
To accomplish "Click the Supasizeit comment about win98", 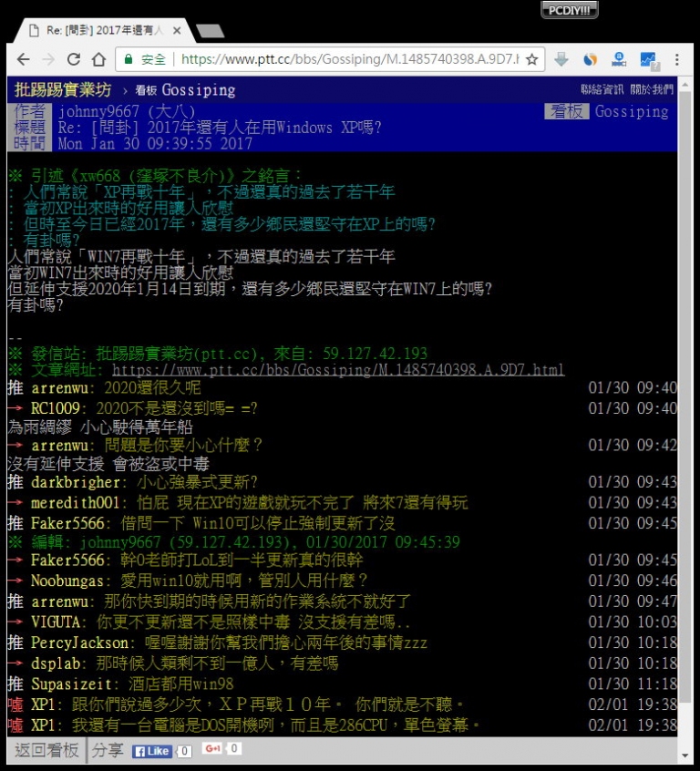I will point(343,684).
